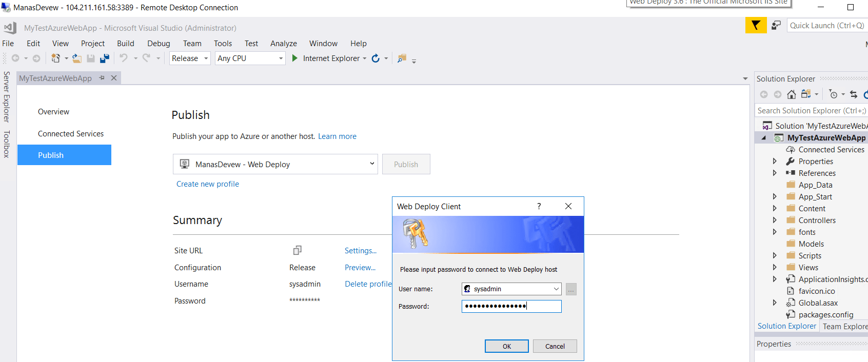The height and width of the screenshot is (362, 868).
Task: Switch to the Team Explorer tab
Action: (x=845, y=326)
